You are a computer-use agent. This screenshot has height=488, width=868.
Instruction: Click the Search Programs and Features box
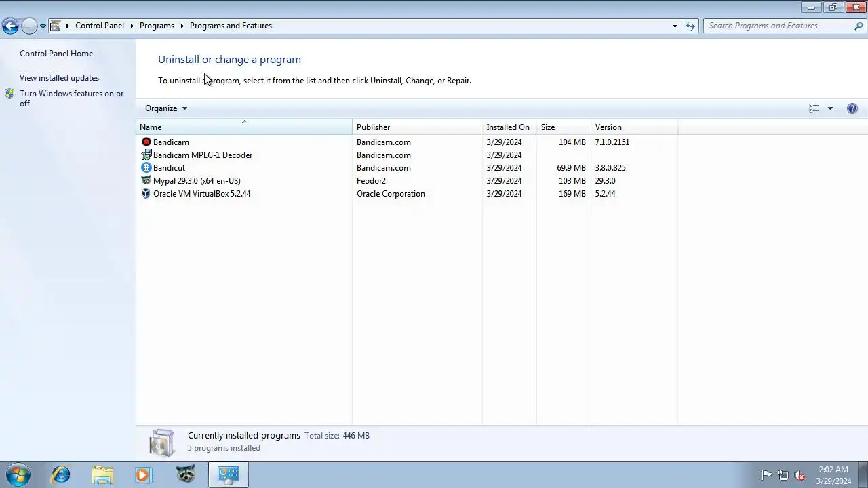[778, 26]
